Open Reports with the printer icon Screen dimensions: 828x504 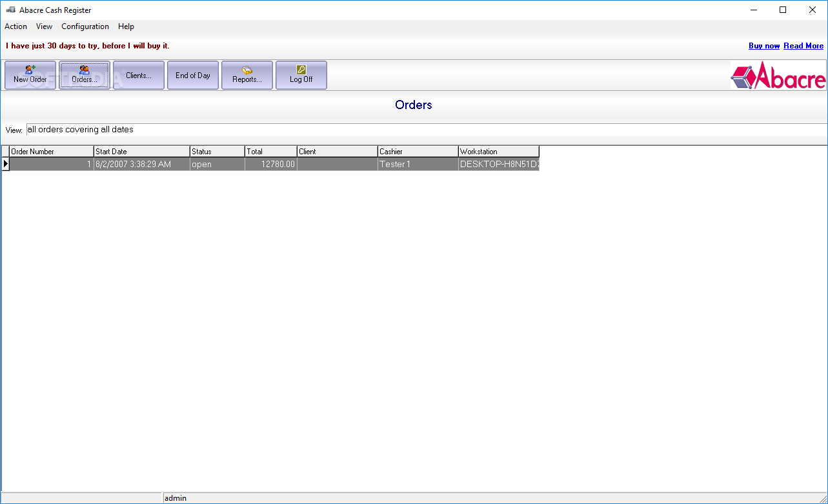(247, 75)
